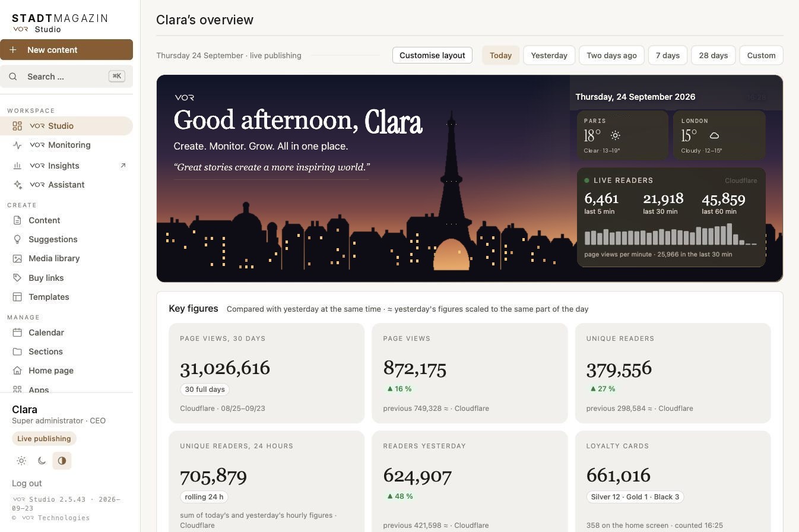The width and height of the screenshot is (799, 532).
Task: Click the ⌘K shortcut badge
Action: click(117, 76)
